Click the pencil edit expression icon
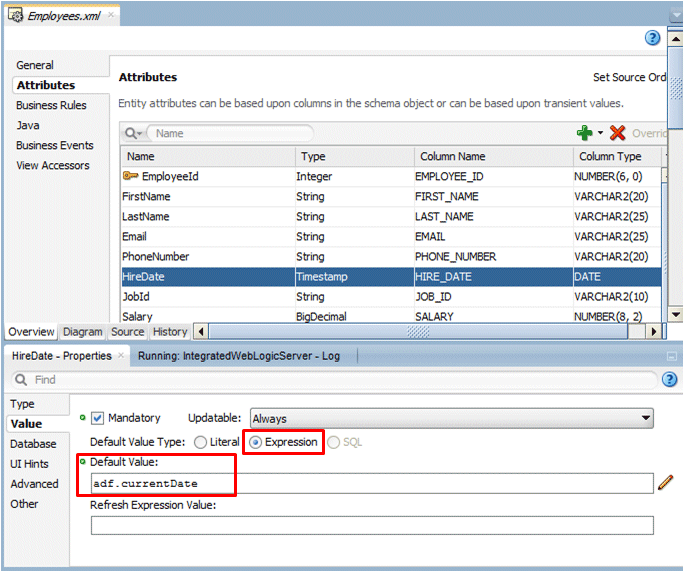Viewport: 684px width, 572px height. 665,483
